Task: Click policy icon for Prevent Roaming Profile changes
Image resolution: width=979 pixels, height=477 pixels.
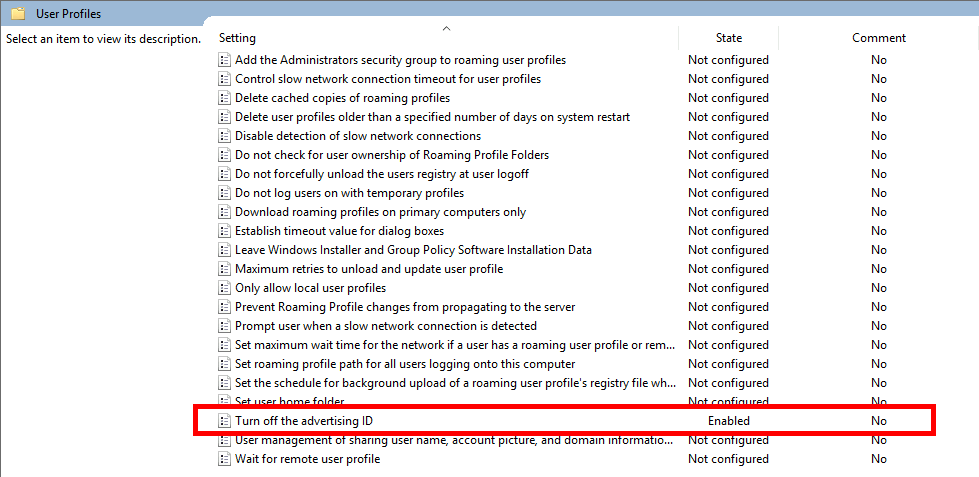Action: pos(224,307)
